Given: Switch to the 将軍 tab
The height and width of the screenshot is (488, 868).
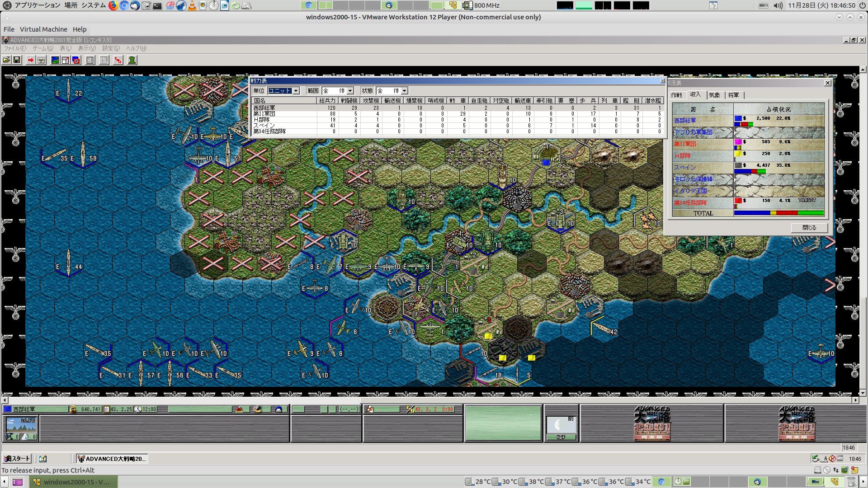Looking at the screenshot, I should coord(734,95).
